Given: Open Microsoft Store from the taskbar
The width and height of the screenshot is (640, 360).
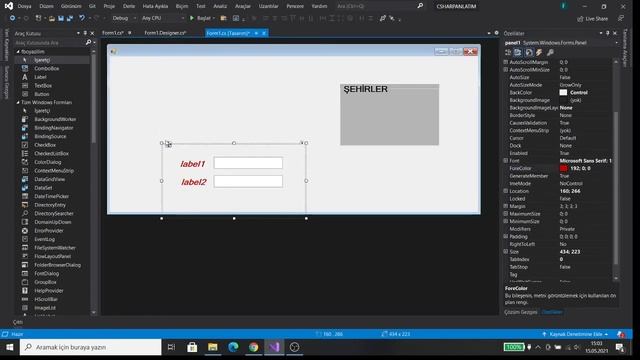Looking at the screenshot, I should [x=192, y=347].
